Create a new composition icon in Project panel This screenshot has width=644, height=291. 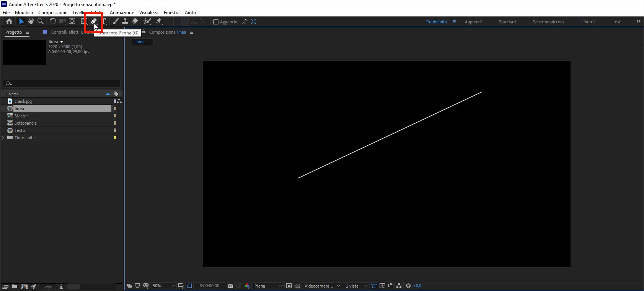pos(24,286)
